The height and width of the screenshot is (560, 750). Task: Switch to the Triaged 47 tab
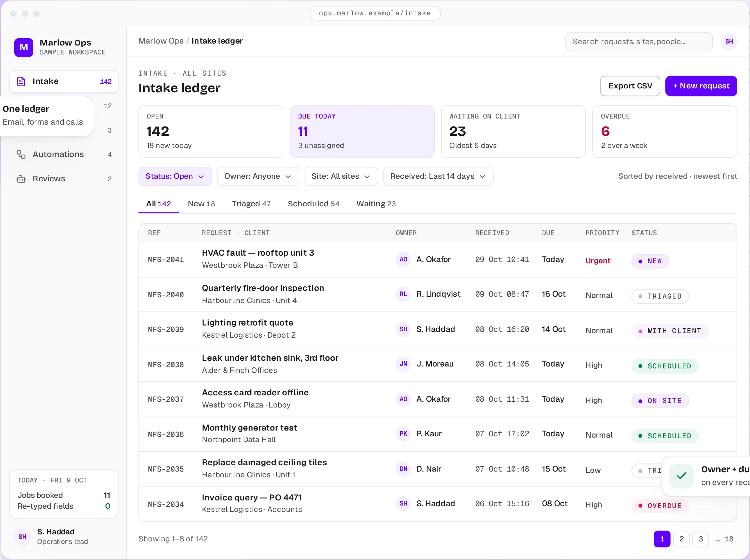[x=251, y=204]
